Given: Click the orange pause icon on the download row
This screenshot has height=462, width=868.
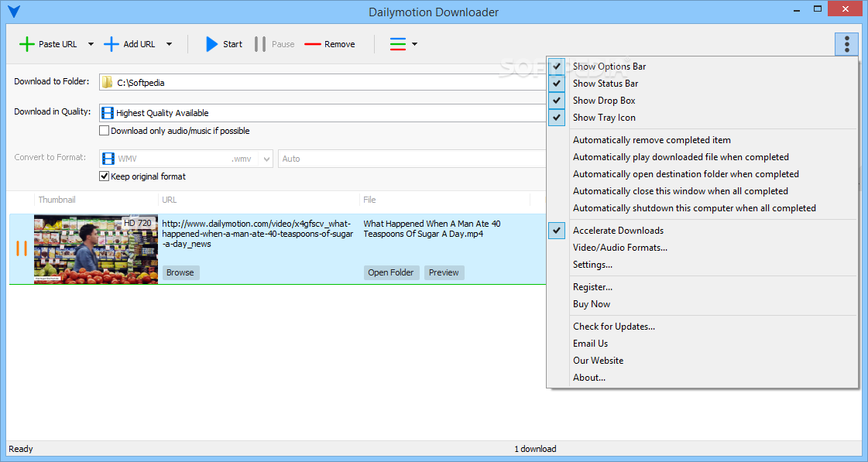Looking at the screenshot, I should click(22, 248).
